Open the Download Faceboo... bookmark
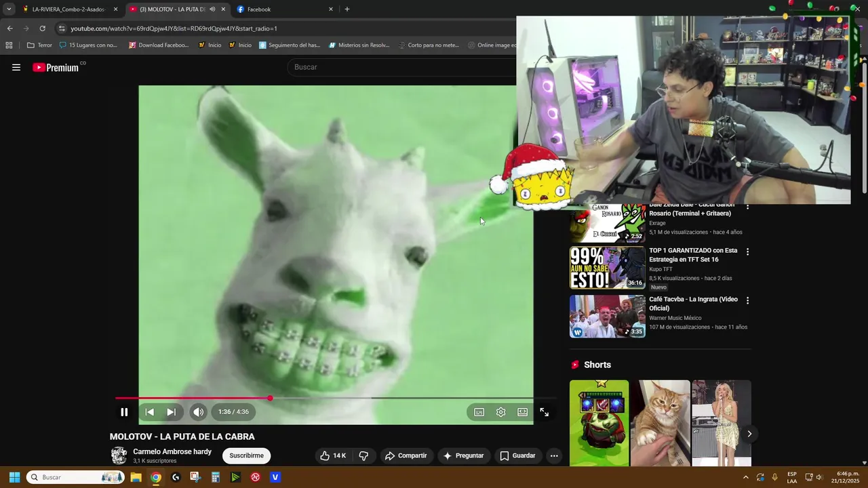Screen dimensions: 868x488 click(159, 45)
